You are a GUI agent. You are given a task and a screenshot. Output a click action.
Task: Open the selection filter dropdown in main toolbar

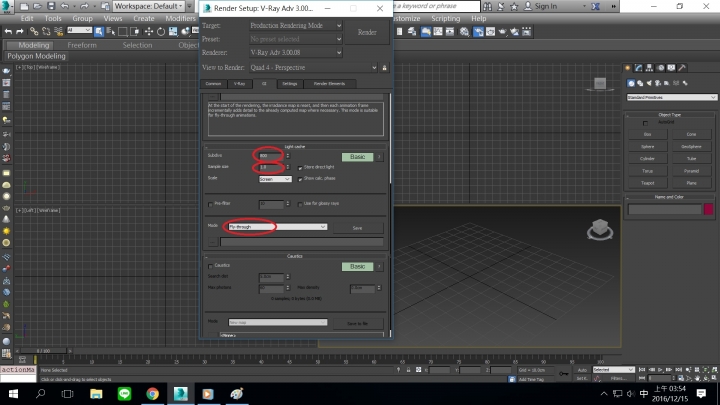click(x=79, y=30)
